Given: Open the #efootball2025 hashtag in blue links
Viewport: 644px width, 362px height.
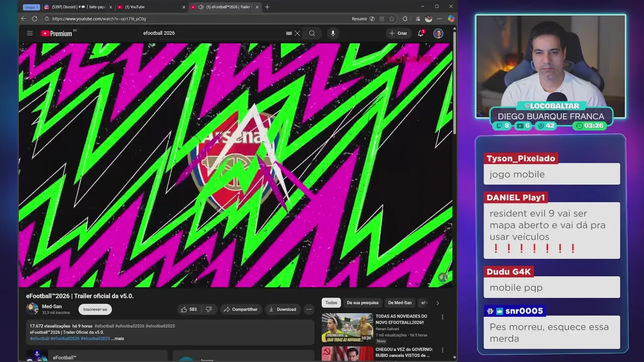Looking at the screenshot, I should pos(95,338).
